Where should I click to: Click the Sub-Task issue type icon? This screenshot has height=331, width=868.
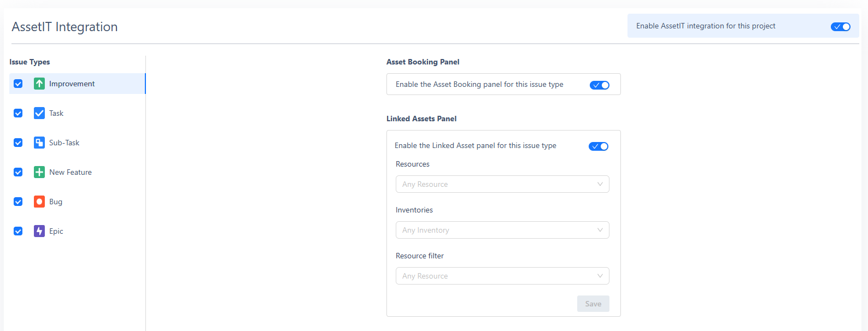[39, 143]
